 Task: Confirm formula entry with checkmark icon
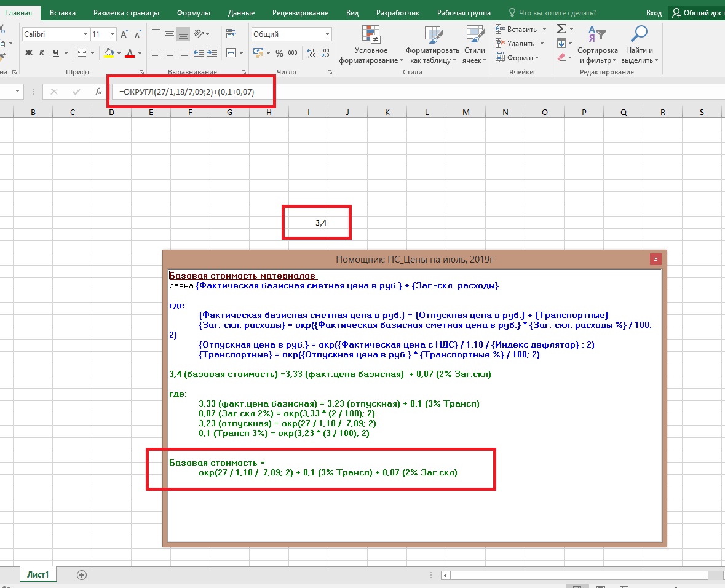pyautogui.click(x=76, y=92)
